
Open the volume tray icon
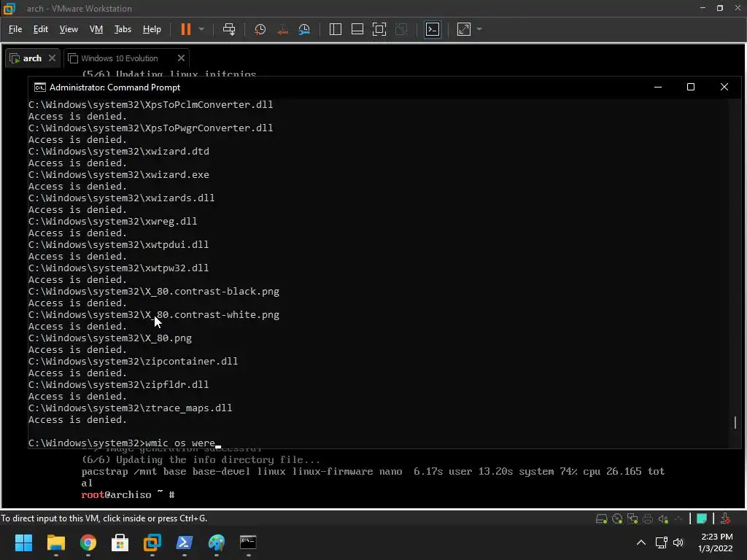[x=678, y=542]
